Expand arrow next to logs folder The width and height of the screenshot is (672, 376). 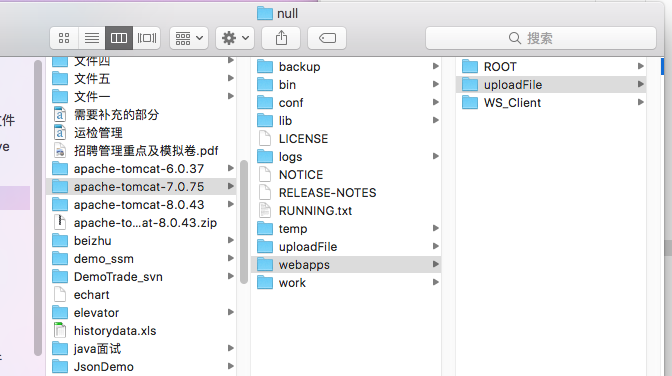tap(435, 156)
